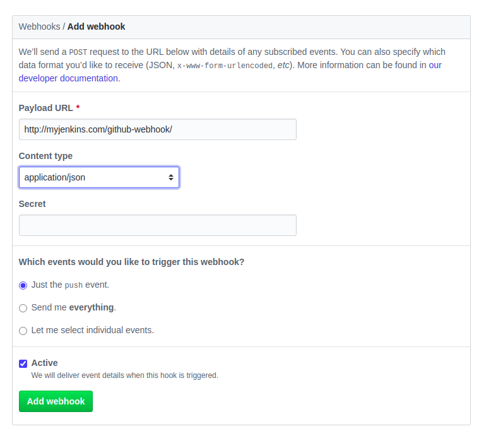Click the Webhooks breadcrumb link

pos(39,27)
